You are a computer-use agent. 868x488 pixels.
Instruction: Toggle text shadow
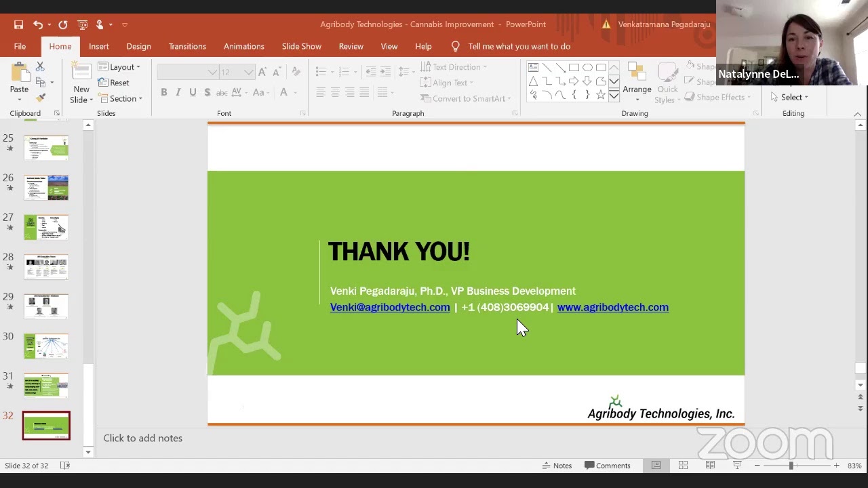(207, 92)
